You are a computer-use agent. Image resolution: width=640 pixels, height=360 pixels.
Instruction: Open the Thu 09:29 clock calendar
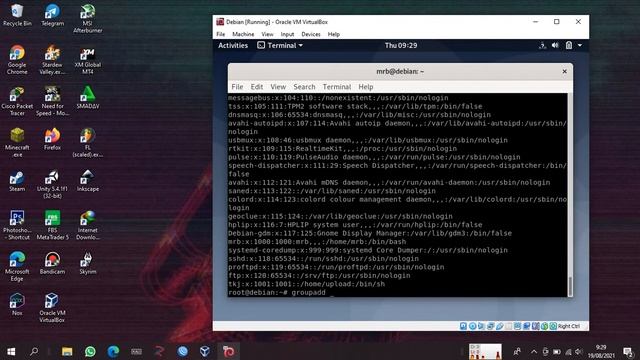coord(401,45)
